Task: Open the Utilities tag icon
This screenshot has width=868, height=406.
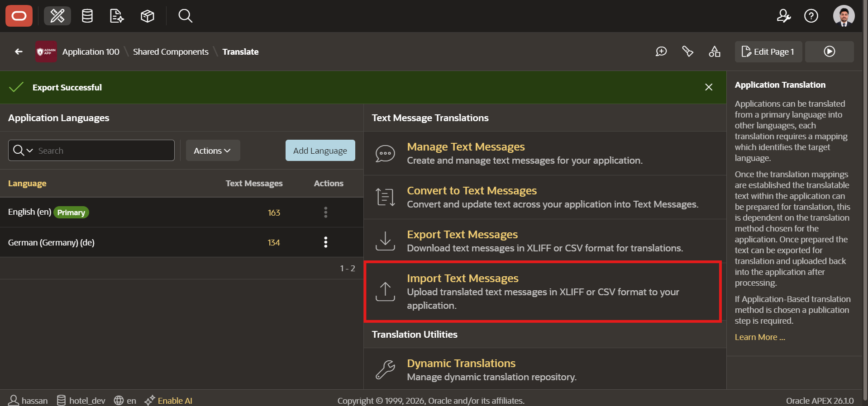Action: point(688,52)
